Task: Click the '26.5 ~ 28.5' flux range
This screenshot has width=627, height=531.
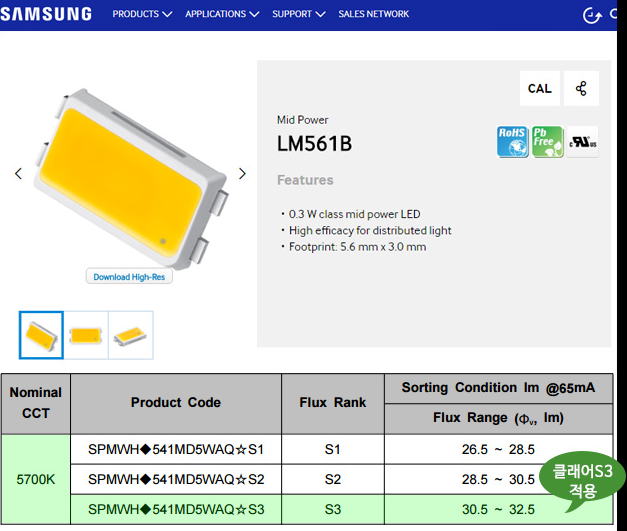Action: pyautogui.click(x=498, y=449)
